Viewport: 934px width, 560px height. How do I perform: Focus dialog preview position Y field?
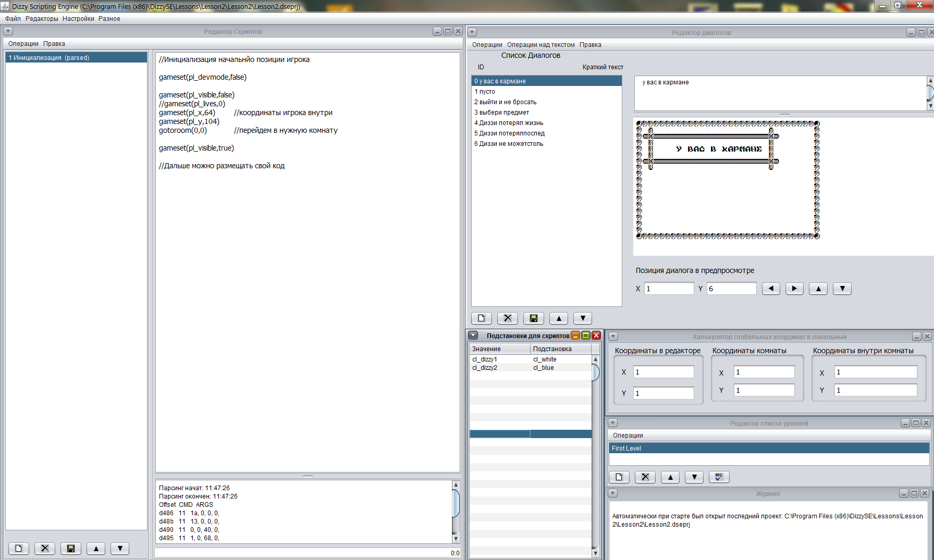coord(732,289)
